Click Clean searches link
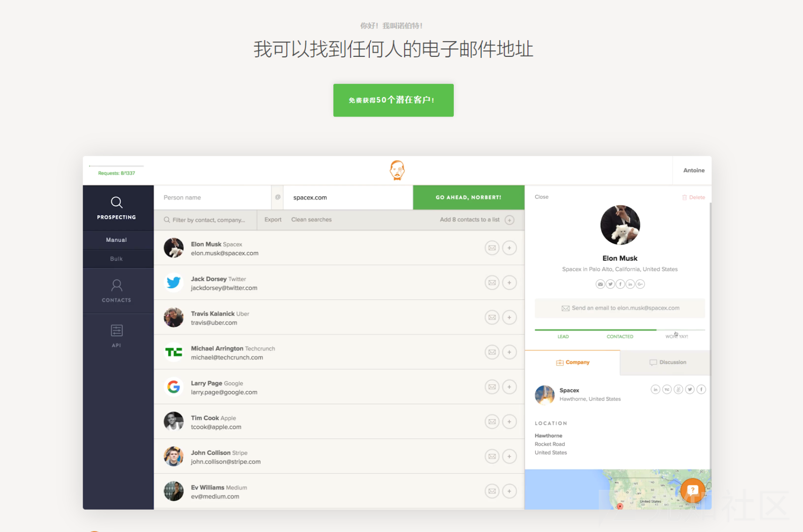 coord(312,220)
